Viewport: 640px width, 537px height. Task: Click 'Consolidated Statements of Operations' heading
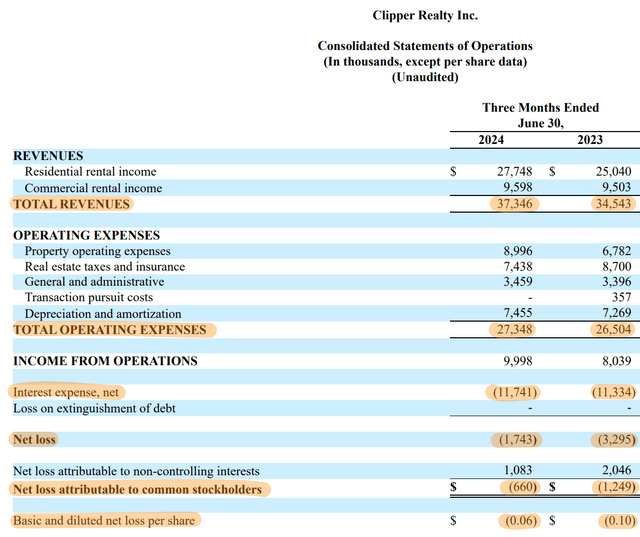click(x=425, y=46)
